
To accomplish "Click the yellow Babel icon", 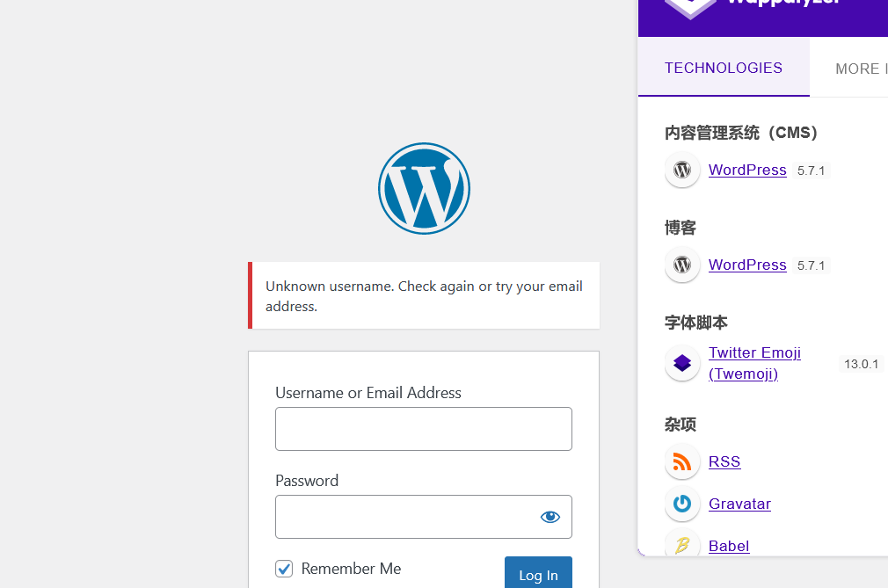I will (682, 545).
